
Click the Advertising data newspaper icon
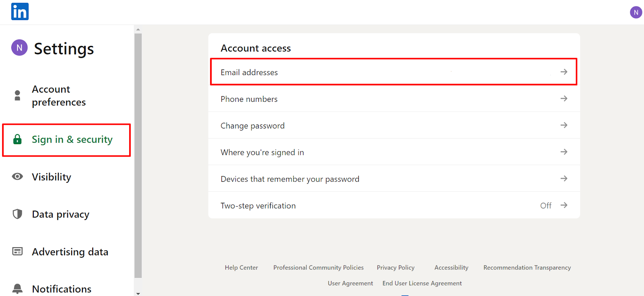point(17,251)
